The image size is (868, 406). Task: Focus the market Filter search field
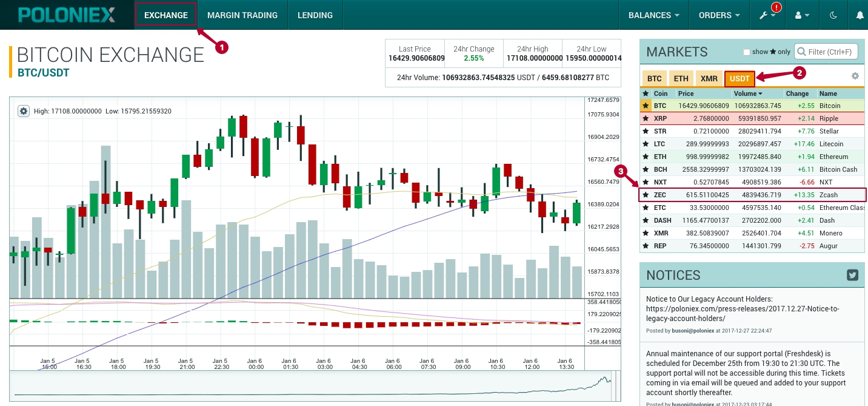click(x=826, y=52)
